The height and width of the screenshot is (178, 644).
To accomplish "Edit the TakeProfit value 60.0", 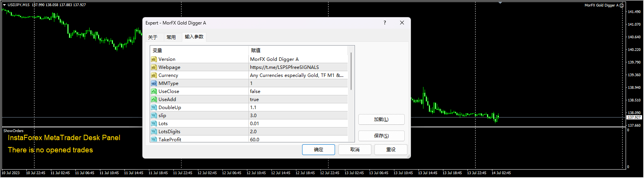I will click(x=298, y=139).
